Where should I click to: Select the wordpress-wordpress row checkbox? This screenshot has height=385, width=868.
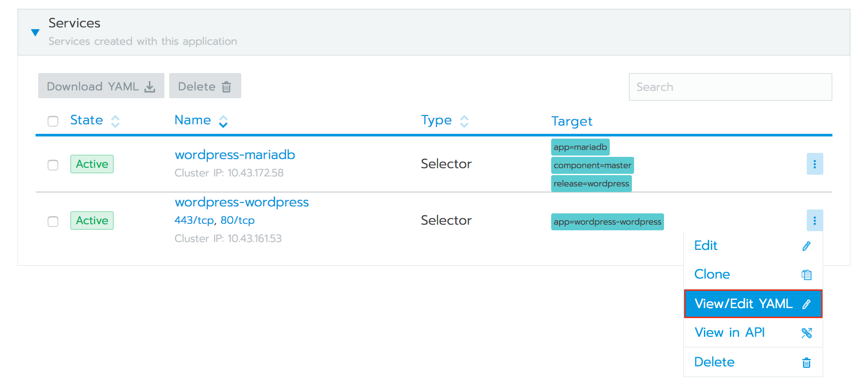pyautogui.click(x=53, y=222)
